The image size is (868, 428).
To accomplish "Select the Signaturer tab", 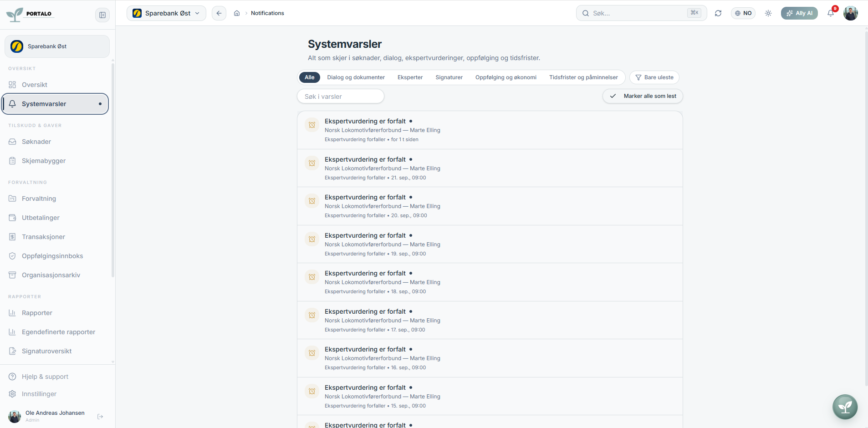I will pyautogui.click(x=449, y=77).
